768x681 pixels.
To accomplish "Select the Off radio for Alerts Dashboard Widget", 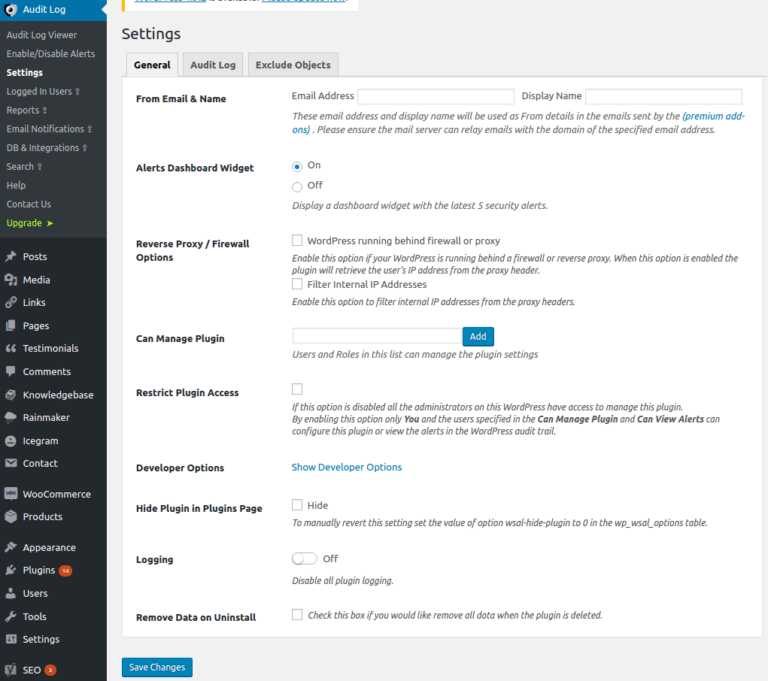I will pyautogui.click(x=297, y=187).
